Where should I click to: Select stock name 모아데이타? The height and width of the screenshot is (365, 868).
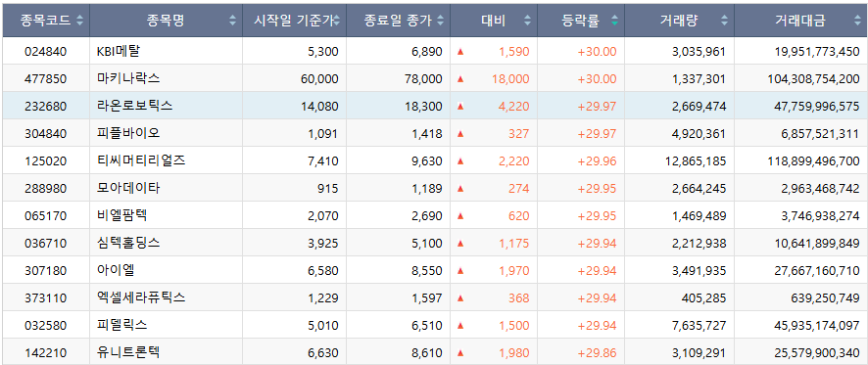tap(128, 189)
